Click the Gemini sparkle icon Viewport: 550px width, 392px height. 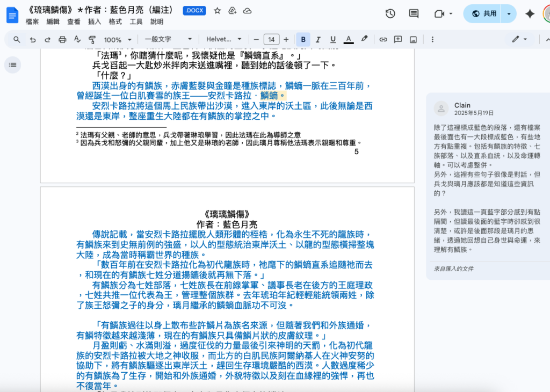coord(530,13)
